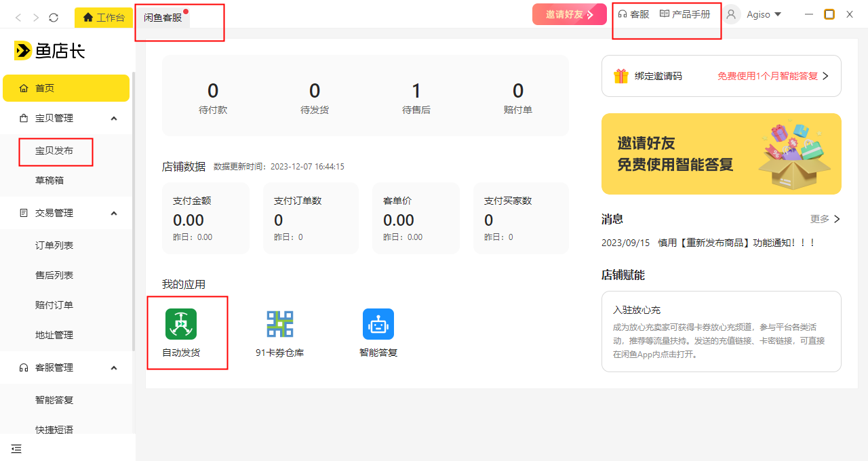
Task: Click the 支付买家数 data card
Action: click(x=521, y=218)
